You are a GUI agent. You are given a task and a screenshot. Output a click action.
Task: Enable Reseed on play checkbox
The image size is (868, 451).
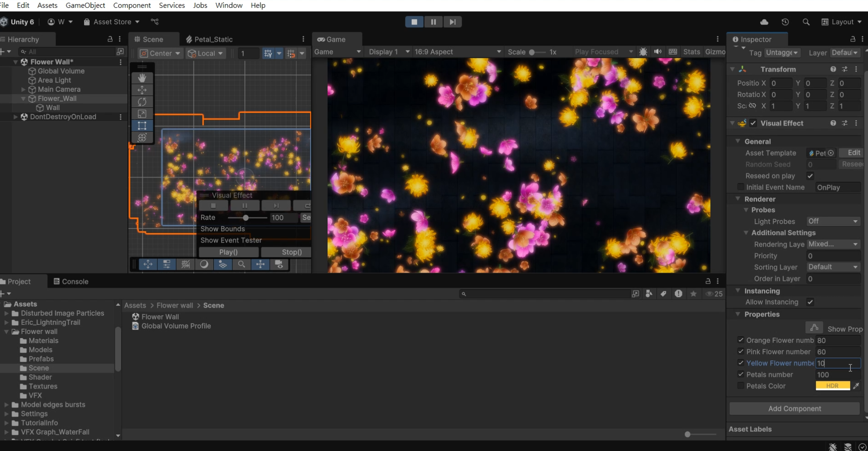pyautogui.click(x=811, y=176)
